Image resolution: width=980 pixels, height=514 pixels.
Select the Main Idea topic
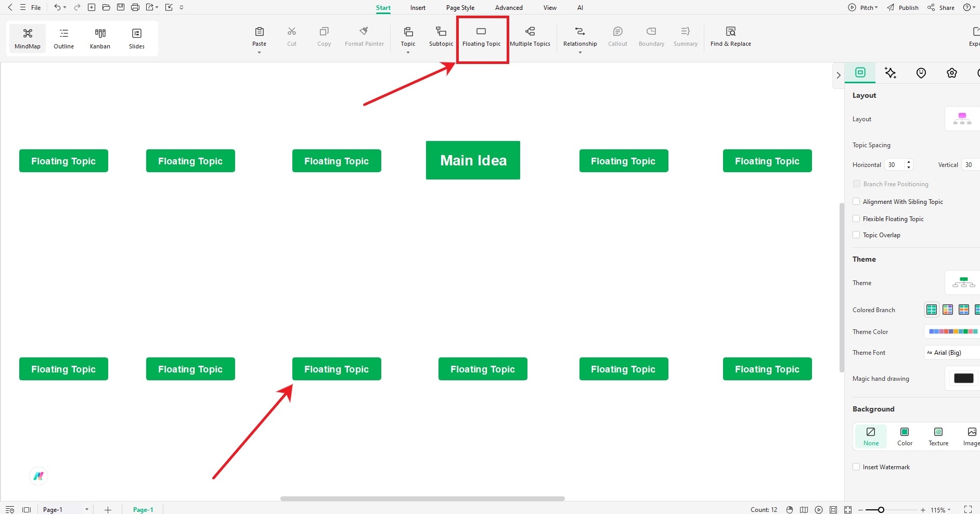473,160
